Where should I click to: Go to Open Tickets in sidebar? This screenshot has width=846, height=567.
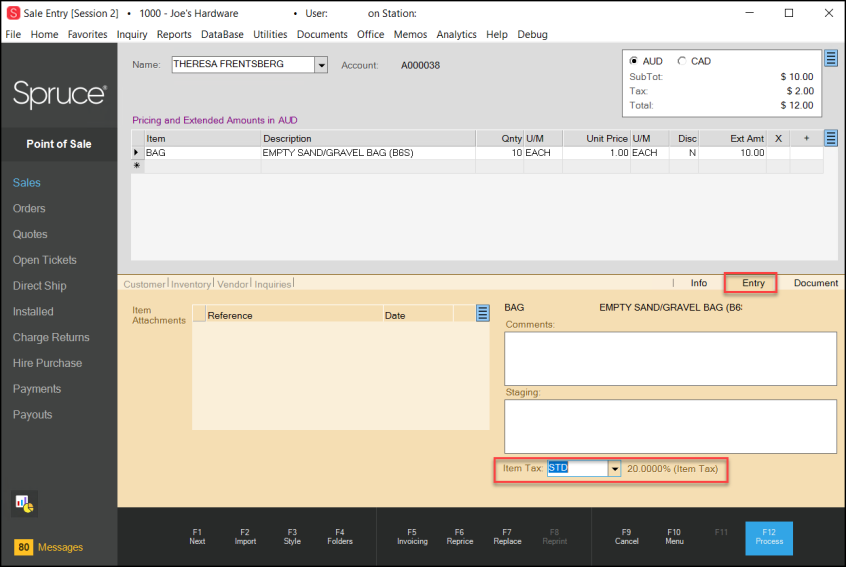point(45,260)
